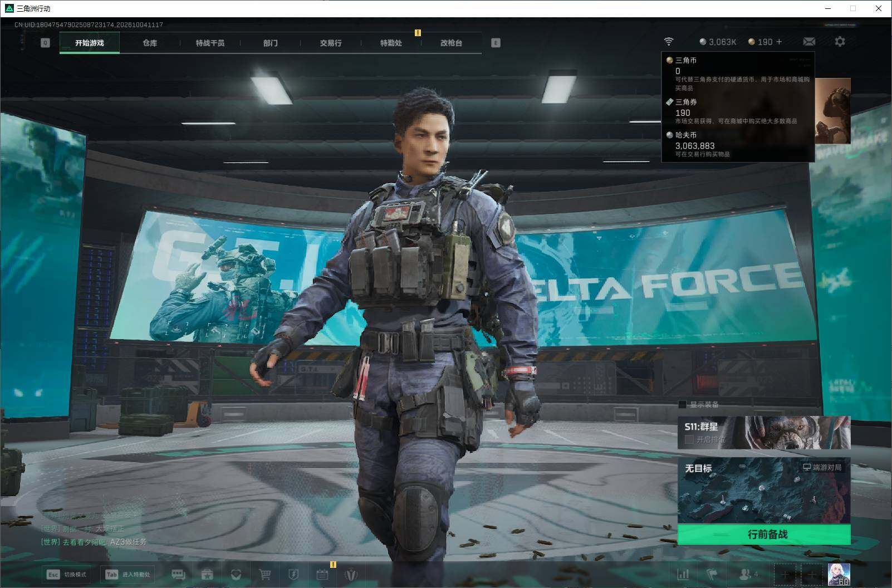Click the 3,063K 哈夫币 balance

[x=718, y=42]
